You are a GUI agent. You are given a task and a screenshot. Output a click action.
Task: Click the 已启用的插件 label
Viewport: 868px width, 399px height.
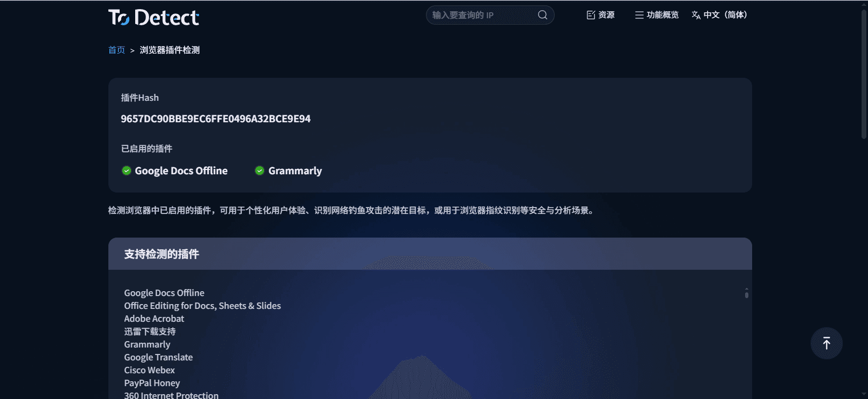pyautogui.click(x=146, y=149)
